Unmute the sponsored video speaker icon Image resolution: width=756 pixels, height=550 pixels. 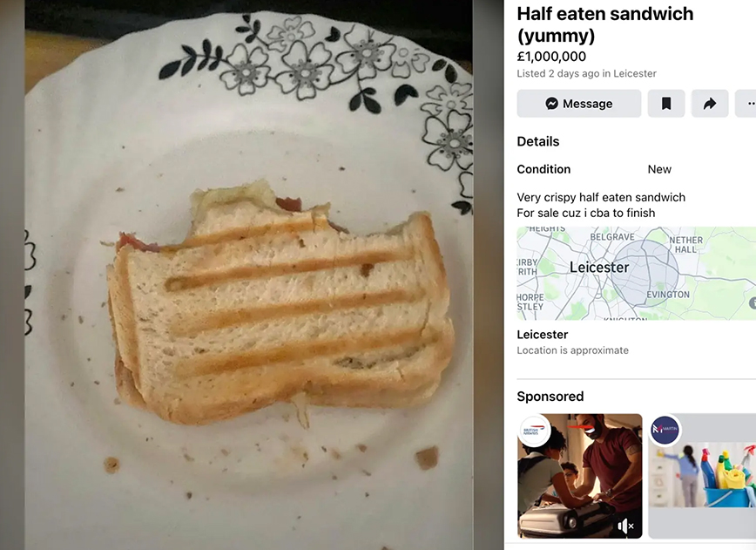pos(625,526)
